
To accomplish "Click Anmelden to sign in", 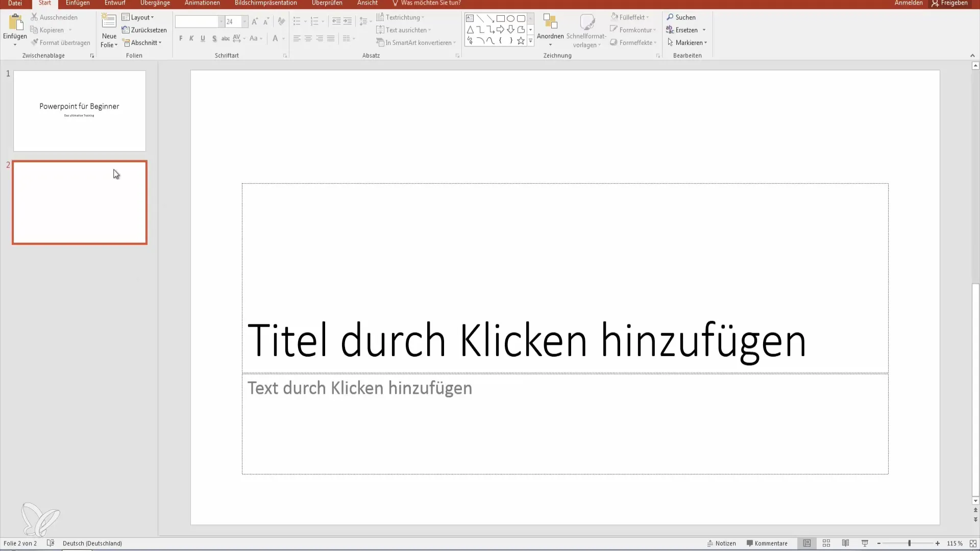I will [908, 3].
